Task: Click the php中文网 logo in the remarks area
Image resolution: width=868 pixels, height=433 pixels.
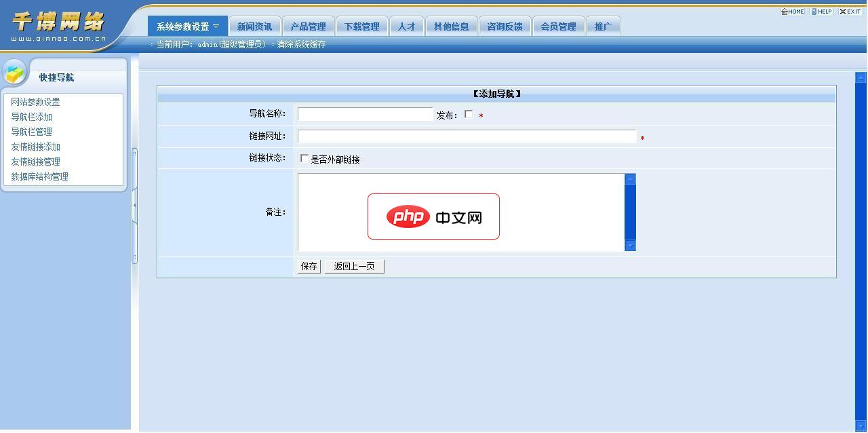Action: point(433,216)
